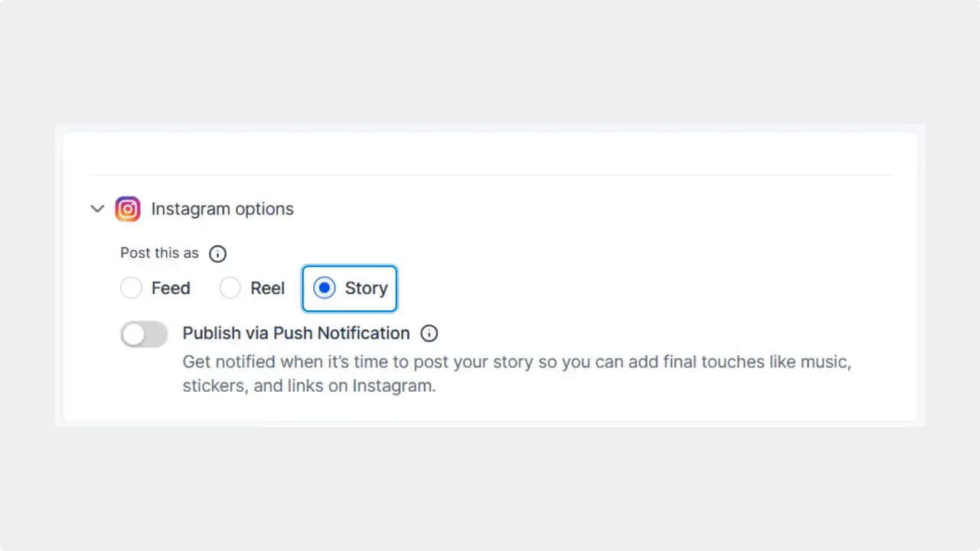This screenshot has width=980, height=551.
Task: Click the circled 'i' next to Post this as
Action: tap(217, 253)
